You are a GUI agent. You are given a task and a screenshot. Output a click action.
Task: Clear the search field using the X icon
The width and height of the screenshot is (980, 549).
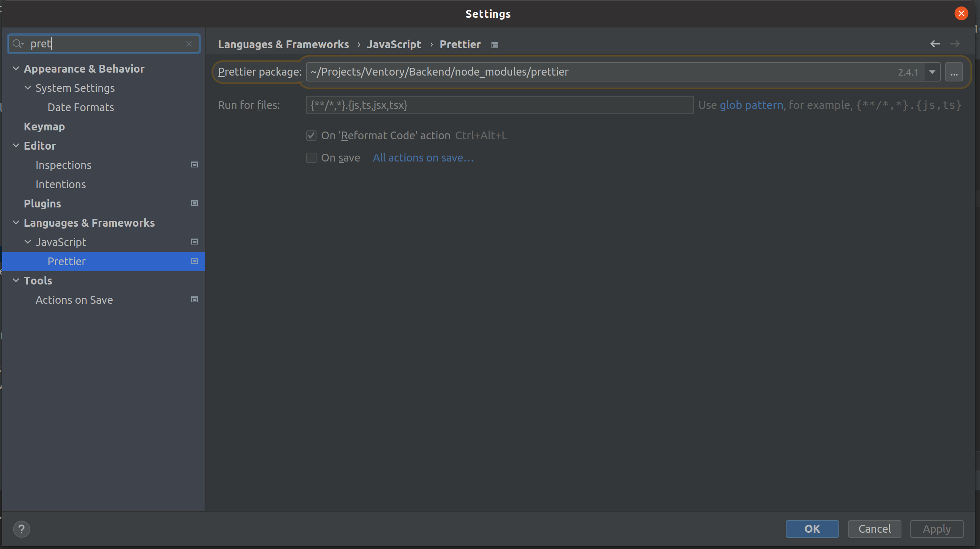(189, 44)
